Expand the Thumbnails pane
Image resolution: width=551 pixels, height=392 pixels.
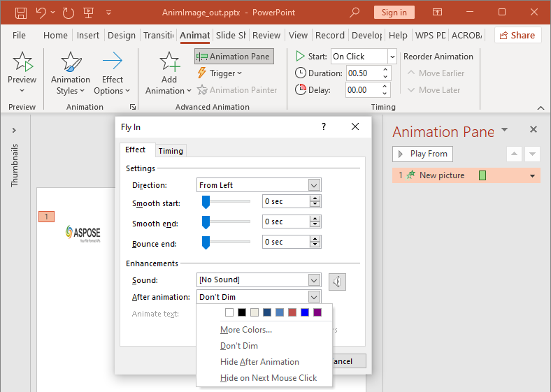coord(15,130)
